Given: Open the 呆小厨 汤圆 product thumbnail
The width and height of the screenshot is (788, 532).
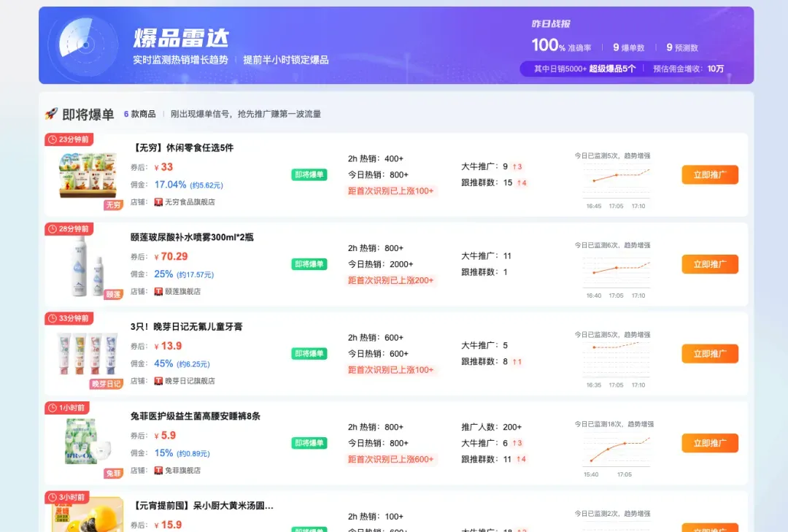Looking at the screenshot, I should [88, 514].
